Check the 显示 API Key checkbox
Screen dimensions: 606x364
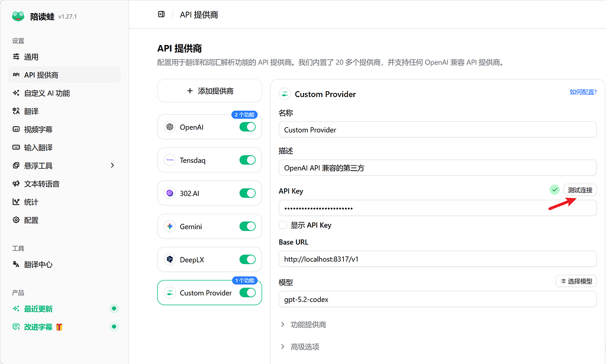point(283,225)
